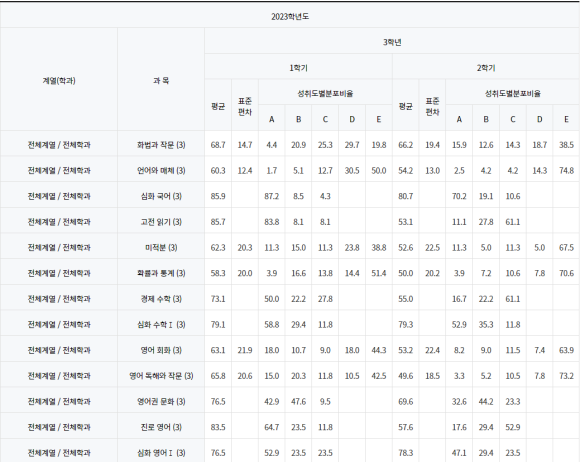Click 38.5 value in 화법과 작문 row
580x462 pixels.
[x=566, y=145]
